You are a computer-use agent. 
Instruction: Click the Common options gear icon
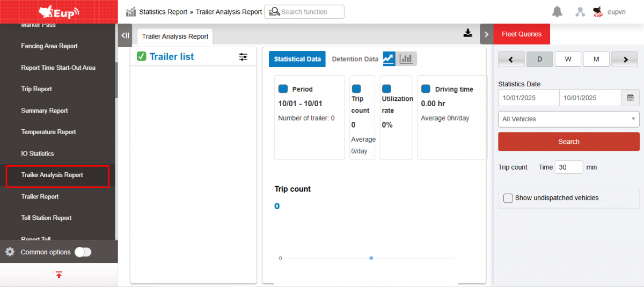point(10,252)
